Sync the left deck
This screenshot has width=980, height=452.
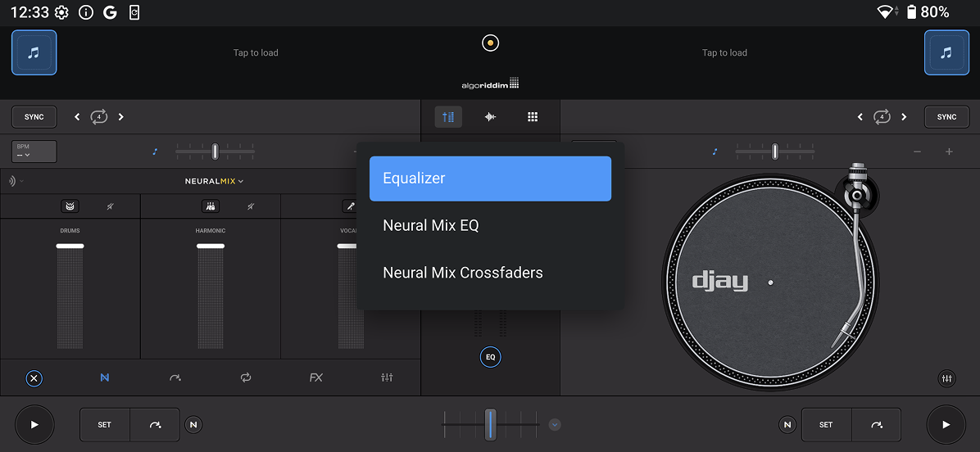[x=34, y=117]
